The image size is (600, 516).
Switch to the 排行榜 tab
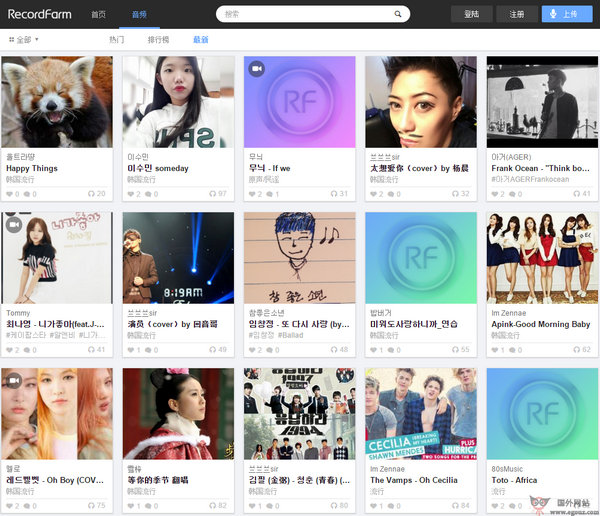point(158,40)
